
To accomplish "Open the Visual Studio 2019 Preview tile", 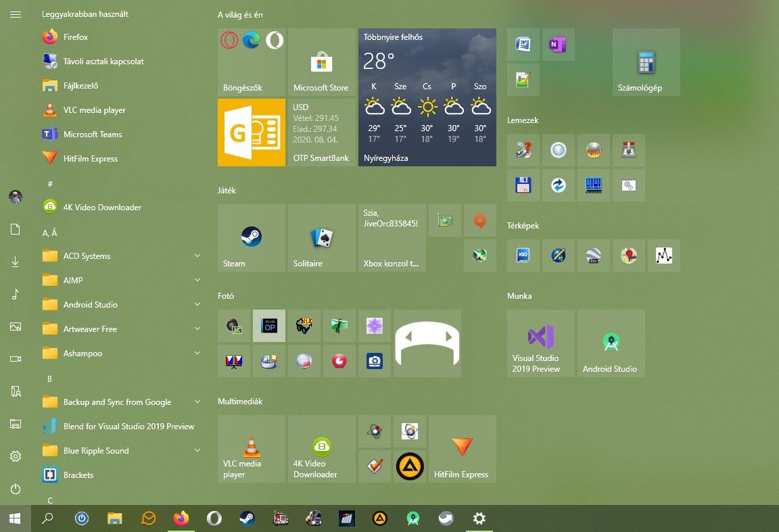I will click(x=540, y=343).
